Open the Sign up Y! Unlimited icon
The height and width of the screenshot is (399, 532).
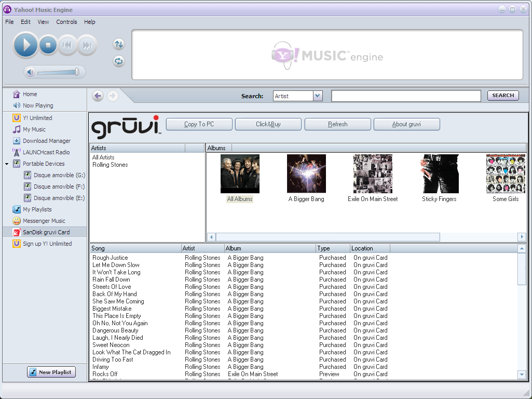[16, 244]
